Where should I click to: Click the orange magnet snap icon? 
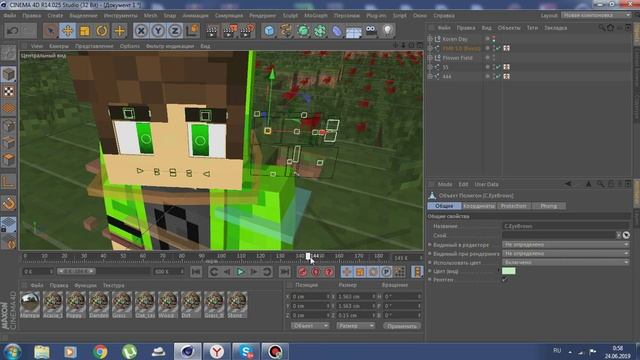click(9, 203)
